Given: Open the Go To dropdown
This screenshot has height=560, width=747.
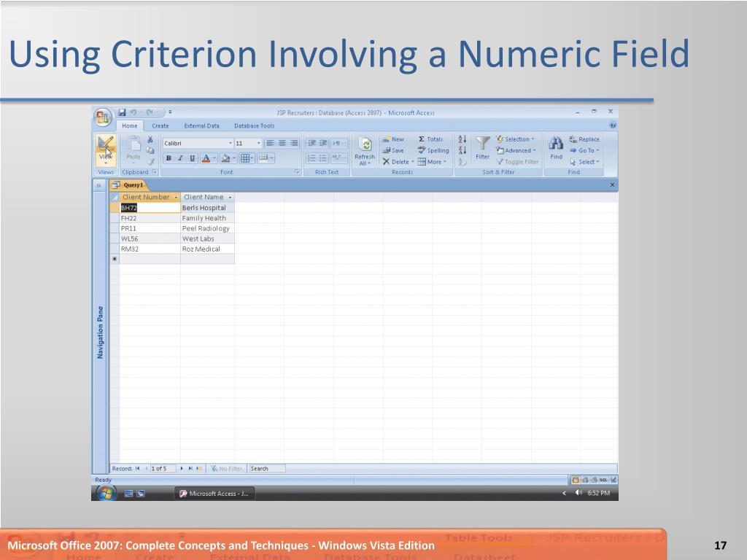Looking at the screenshot, I should (x=584, y=150).
